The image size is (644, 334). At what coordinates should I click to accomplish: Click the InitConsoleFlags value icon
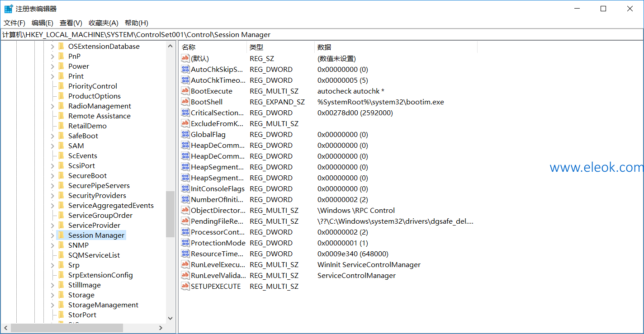click(185, 188)
